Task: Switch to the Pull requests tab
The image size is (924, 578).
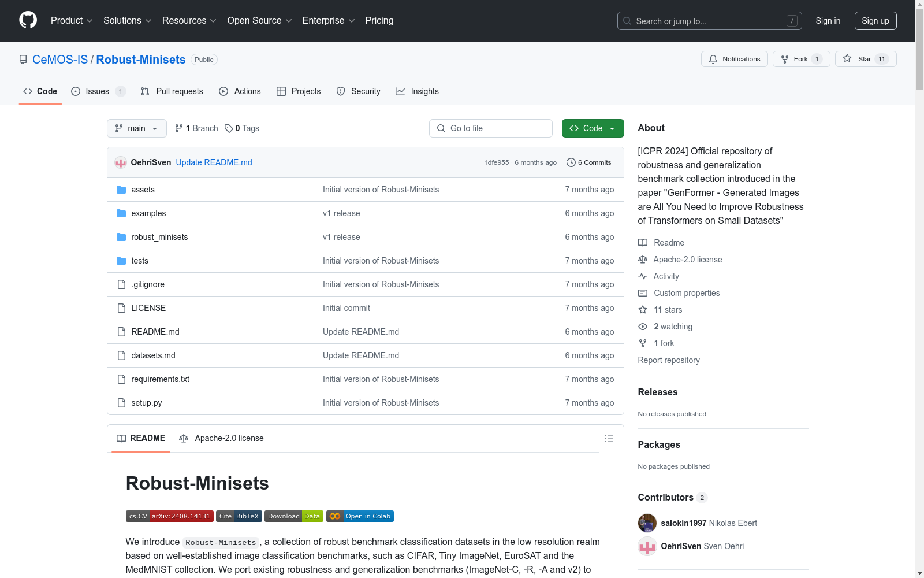Action: [x=172, y=91]
